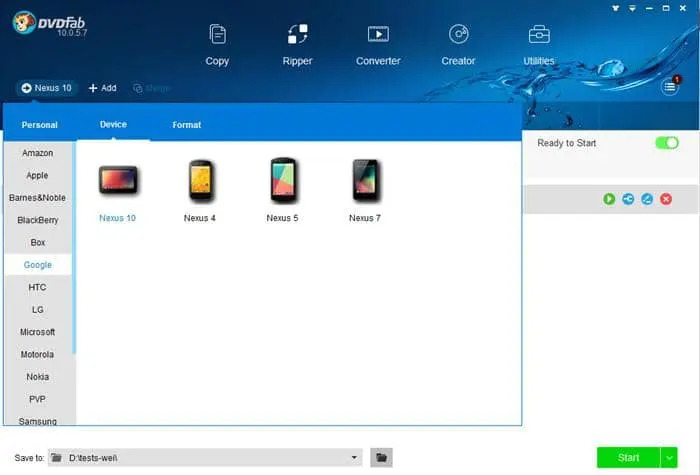This screenshot has width=700, height=475.
Task: Click the "Ready to Start" status text
Action: [567, 143]
